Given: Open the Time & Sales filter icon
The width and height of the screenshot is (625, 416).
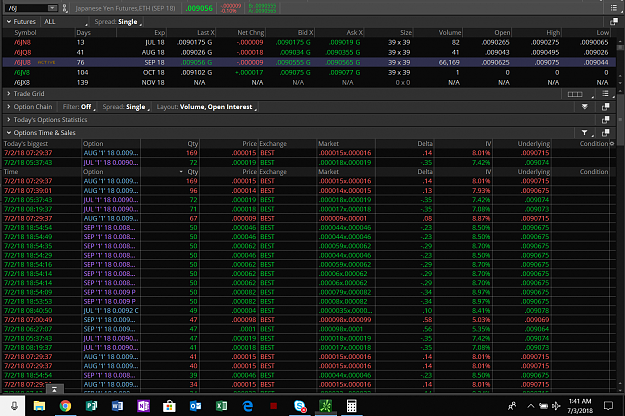Looking at the screenshot, I should pos(584,133).
